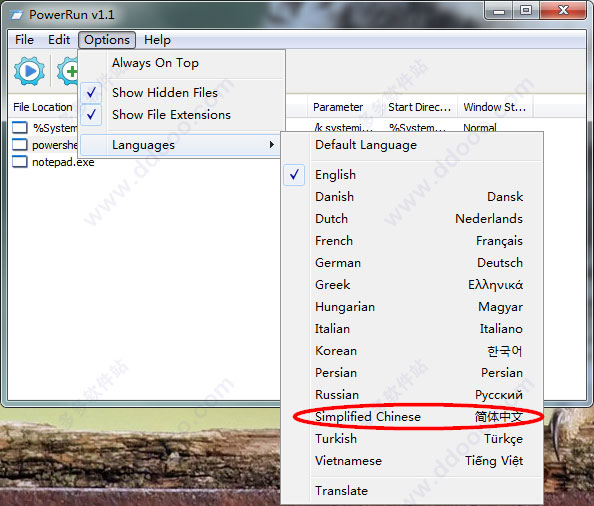Toggle Show File Extensions option
The image size is (594, 506).
[x=181, y=115]
